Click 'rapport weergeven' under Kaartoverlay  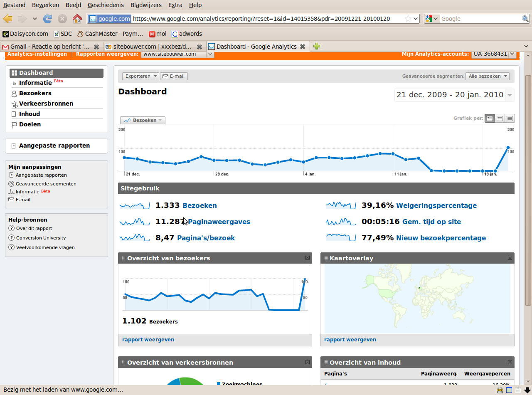[350, 340]
